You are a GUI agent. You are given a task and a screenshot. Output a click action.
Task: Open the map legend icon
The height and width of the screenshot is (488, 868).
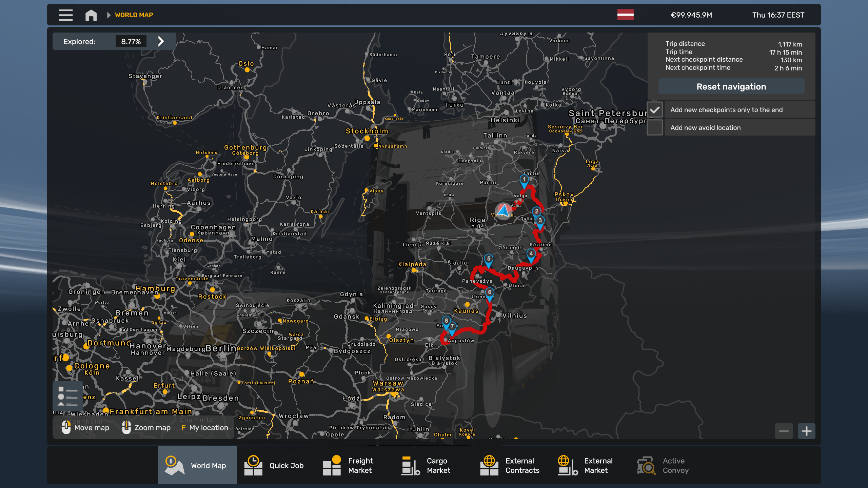67,396
